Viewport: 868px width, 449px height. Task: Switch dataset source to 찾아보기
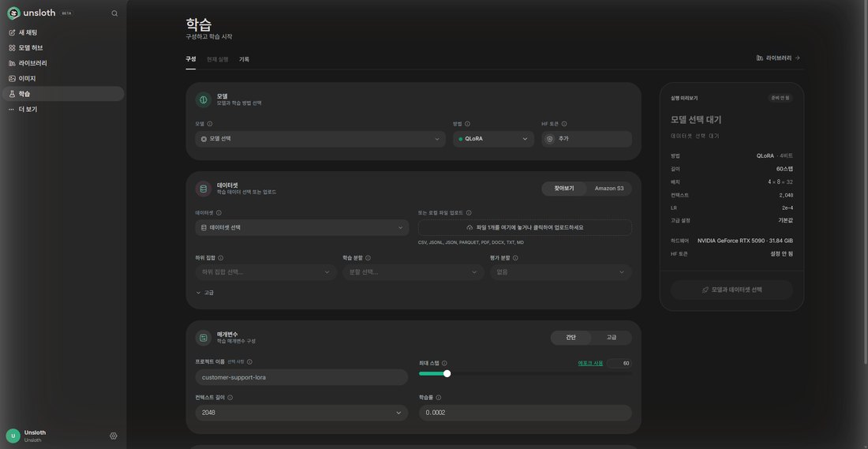564,189
